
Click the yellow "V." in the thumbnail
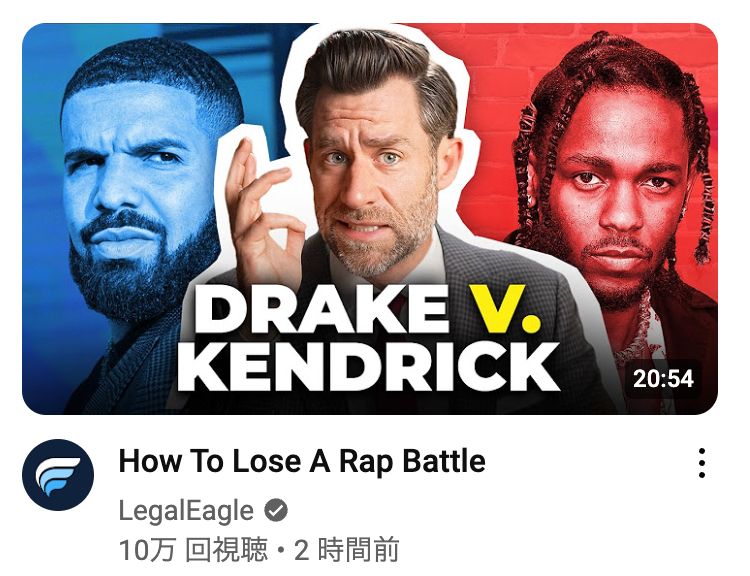tap(505, 309)
